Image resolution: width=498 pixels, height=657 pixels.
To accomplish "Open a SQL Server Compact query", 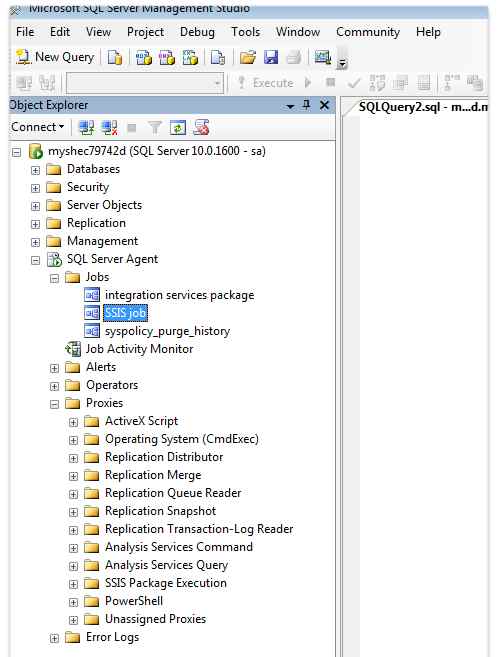I will (217, 57).
